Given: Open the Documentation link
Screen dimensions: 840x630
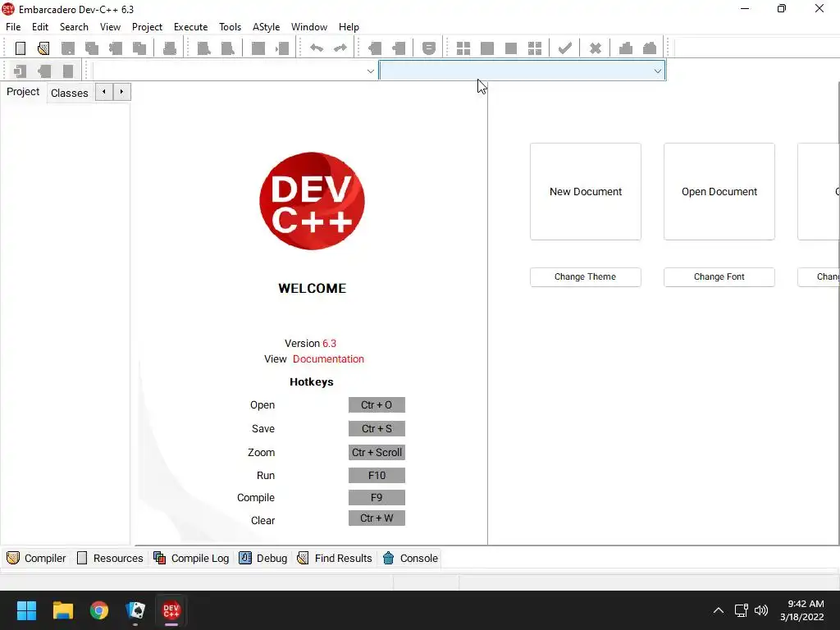Looking at the screenshot, I should point(328,359).
